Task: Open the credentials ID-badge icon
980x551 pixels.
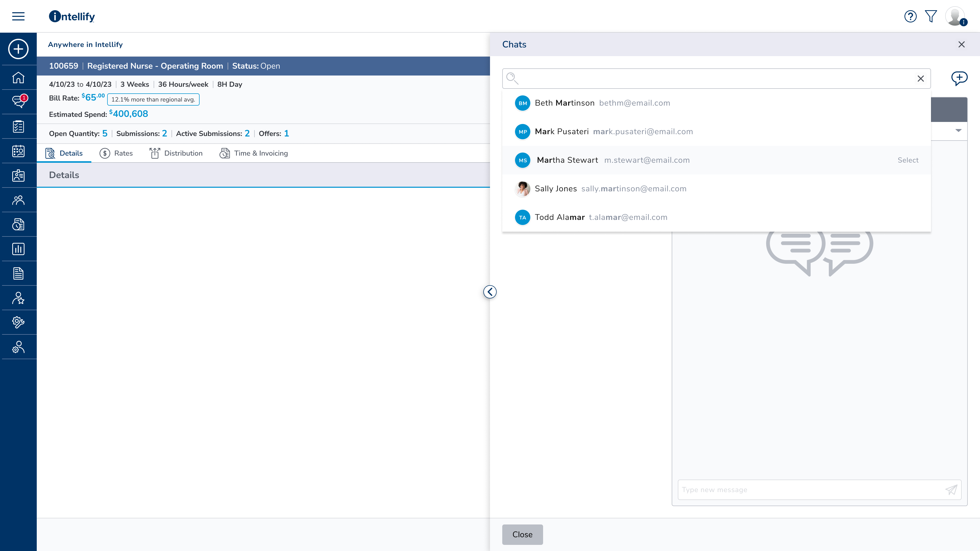Action: point(18,175)
